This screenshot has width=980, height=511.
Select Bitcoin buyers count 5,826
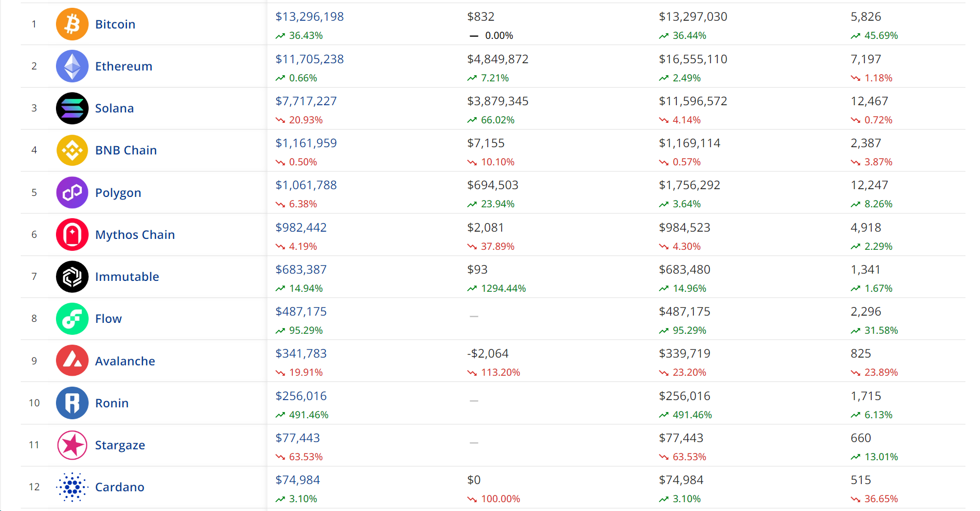coord(865,17)
